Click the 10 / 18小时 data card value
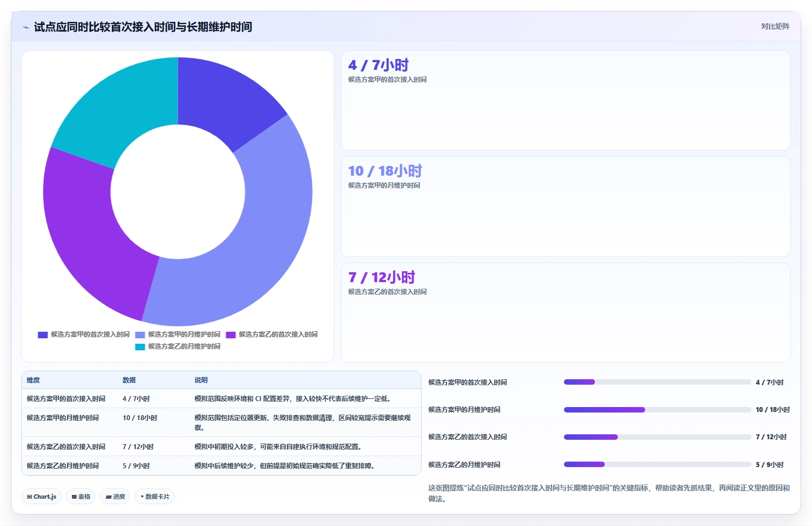This screenshot has height=526, width=812. 385,171
